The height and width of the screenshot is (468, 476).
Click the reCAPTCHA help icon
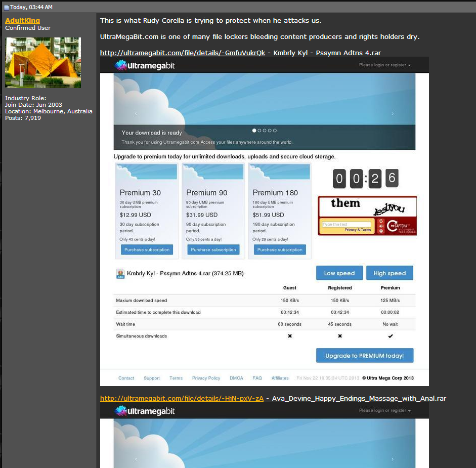click(x=381, y=231)
